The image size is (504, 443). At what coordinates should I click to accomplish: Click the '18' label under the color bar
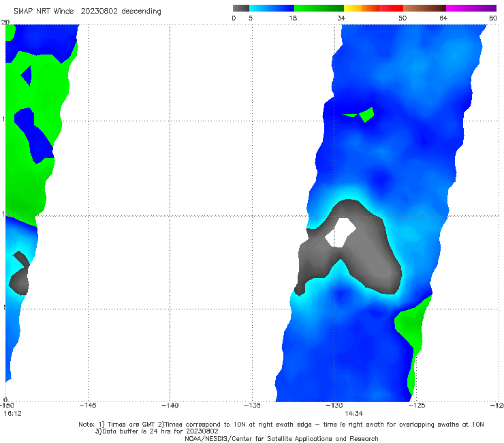(x=293, y=18)
